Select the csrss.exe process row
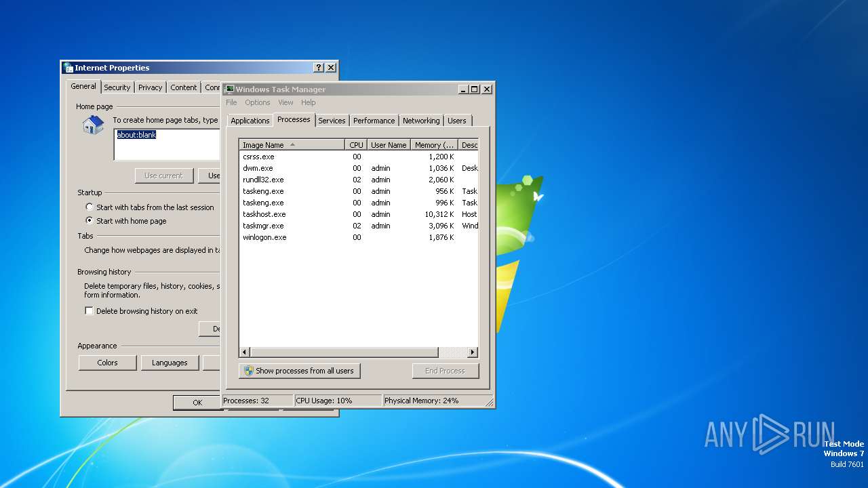 coord(359,157)
